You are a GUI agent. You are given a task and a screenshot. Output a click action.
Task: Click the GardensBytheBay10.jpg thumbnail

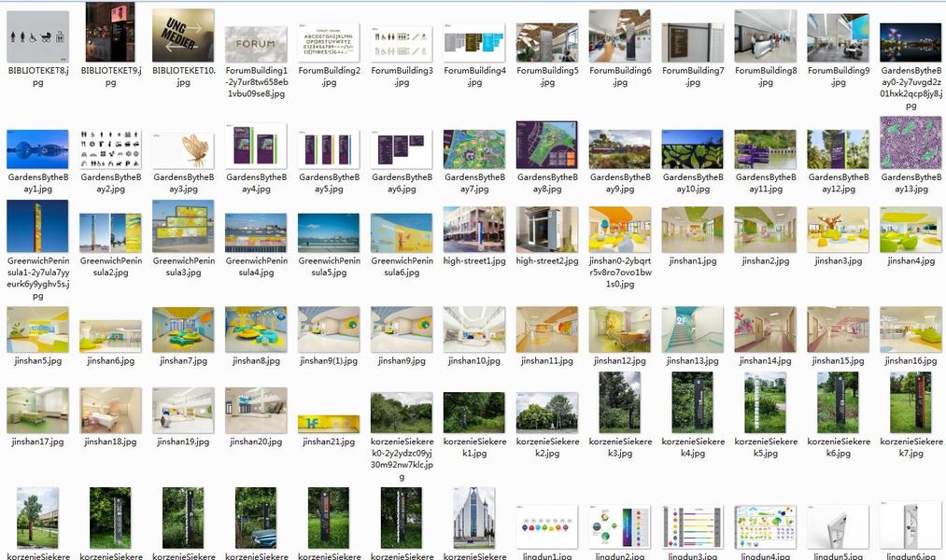click(693, 149)
